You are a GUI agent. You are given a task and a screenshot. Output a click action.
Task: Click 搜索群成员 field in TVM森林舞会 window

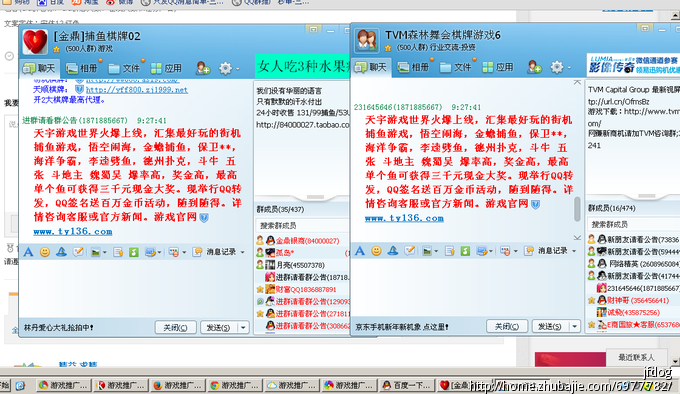click(634, 224)
